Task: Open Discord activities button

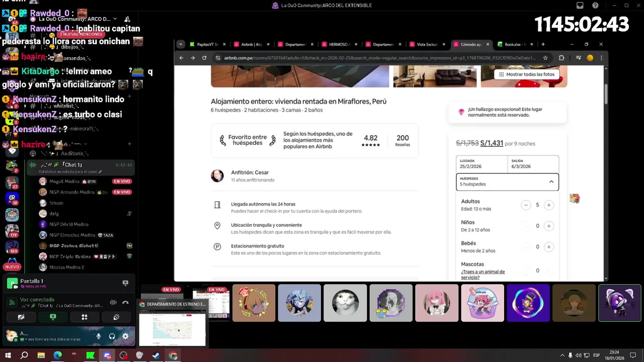Action: [85, 317]
